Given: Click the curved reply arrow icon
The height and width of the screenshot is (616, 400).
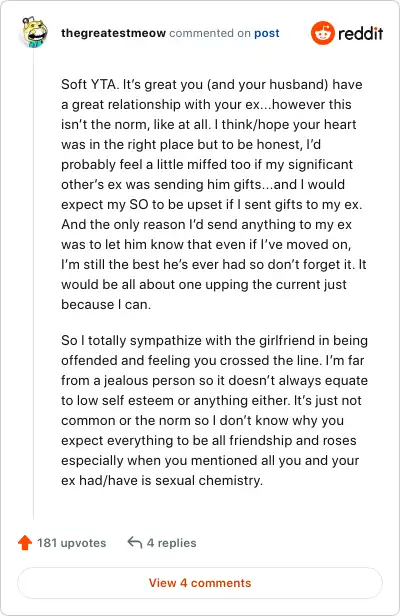Looking at the screenshot, I should pyautogui.click(x=134, y=543).
